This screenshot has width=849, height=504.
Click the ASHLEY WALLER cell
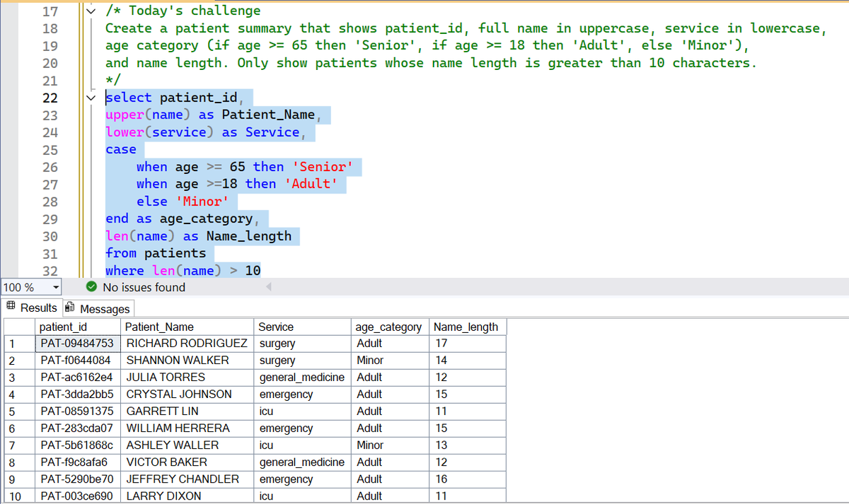[186, 445]
